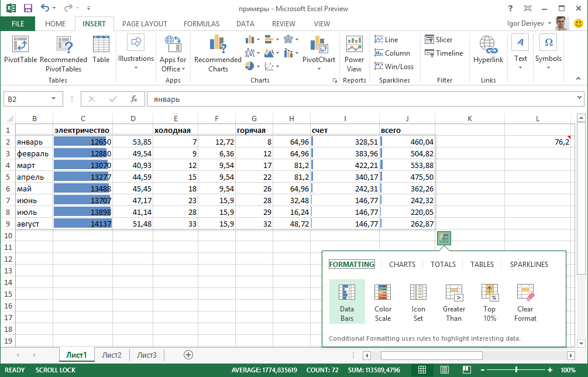The width and height of the screenshot is (588, 377).
Task: Insert a Slicer filter
Action: click(x=439, y=40)
